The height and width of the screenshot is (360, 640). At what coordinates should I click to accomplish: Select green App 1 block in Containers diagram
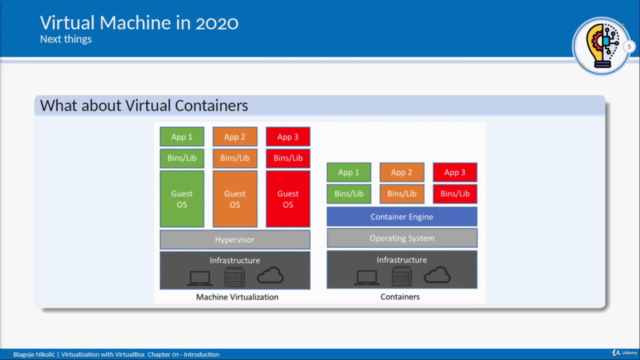(x=349, y=172)
